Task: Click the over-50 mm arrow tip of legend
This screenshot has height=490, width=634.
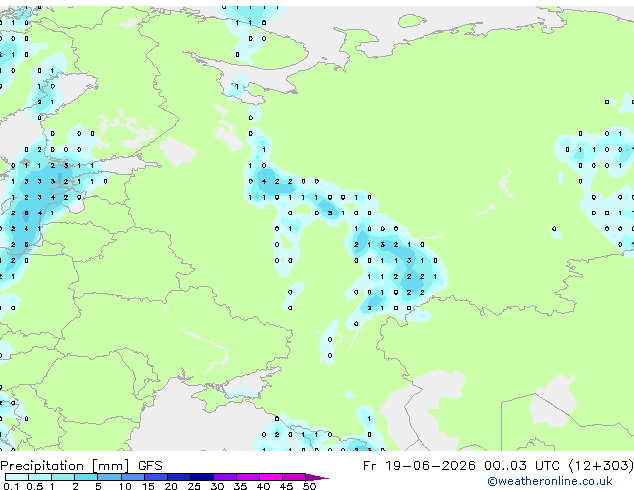Action: pyautogui.click(x=317, y=477)
